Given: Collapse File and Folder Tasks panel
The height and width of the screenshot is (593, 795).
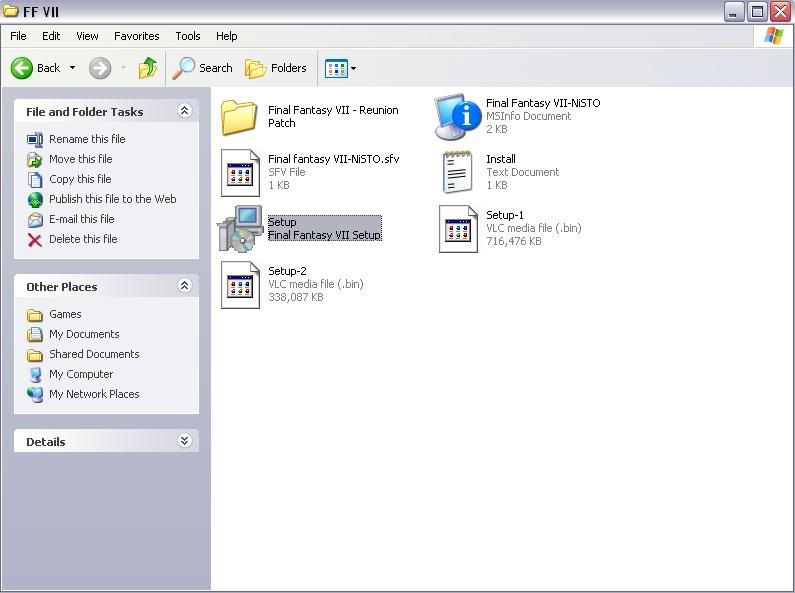Looking at the screenshot, I should [185, 110].
